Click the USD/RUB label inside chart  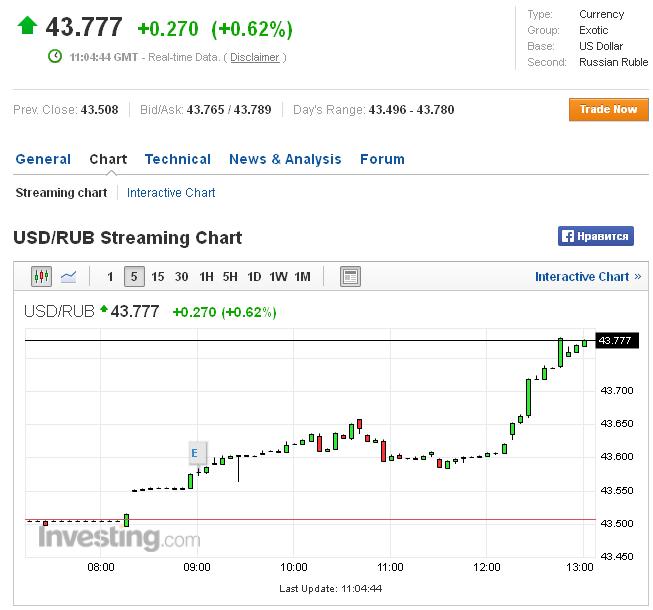[59, 311]
